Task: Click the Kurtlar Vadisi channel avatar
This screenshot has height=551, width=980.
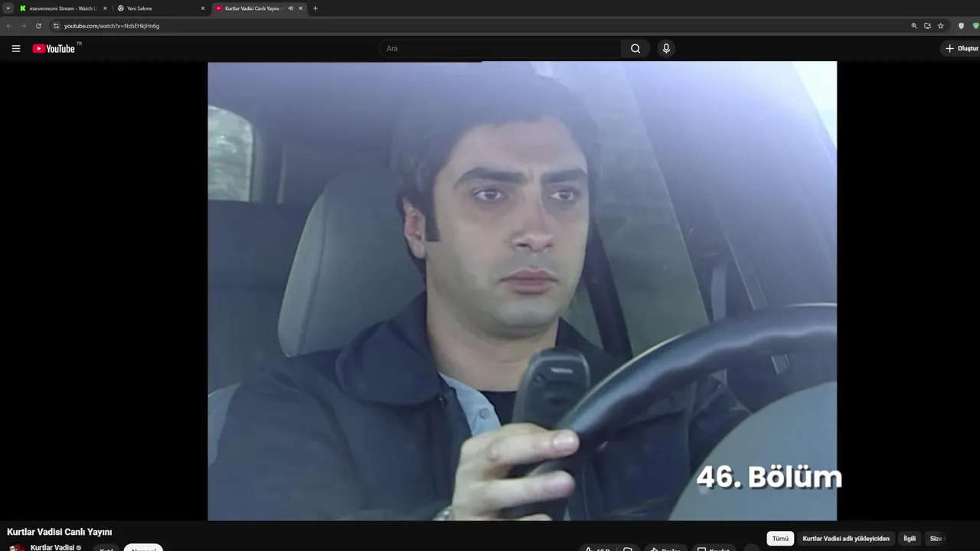Action: 16,547
